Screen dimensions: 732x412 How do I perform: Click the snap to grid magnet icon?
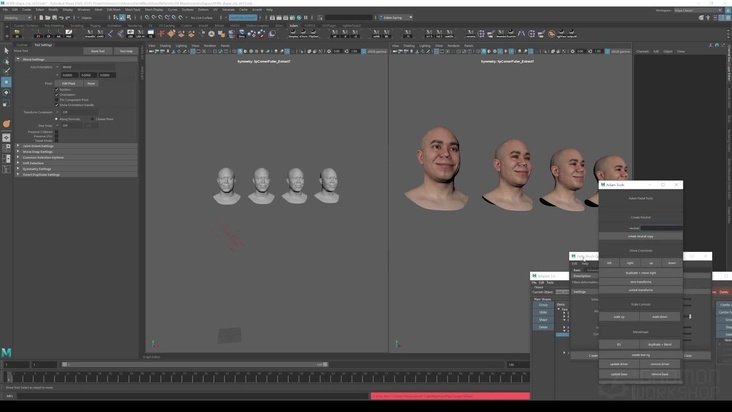click(148, 18)
